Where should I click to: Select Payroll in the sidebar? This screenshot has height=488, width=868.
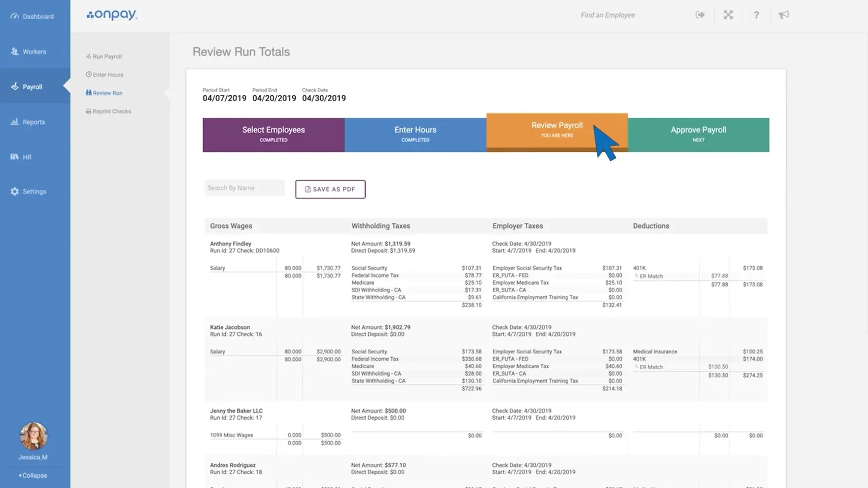[34, 86]
